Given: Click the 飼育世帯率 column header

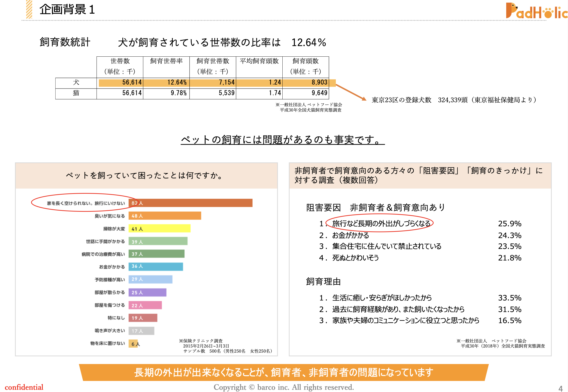Looking at the screenshot, I should coord(166,61).
